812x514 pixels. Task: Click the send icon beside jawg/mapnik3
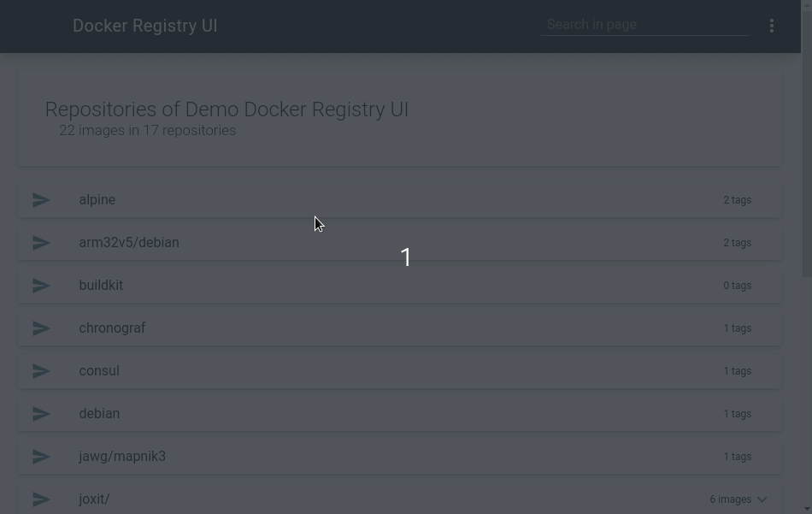pyautogui.click(x=41, y=457)
